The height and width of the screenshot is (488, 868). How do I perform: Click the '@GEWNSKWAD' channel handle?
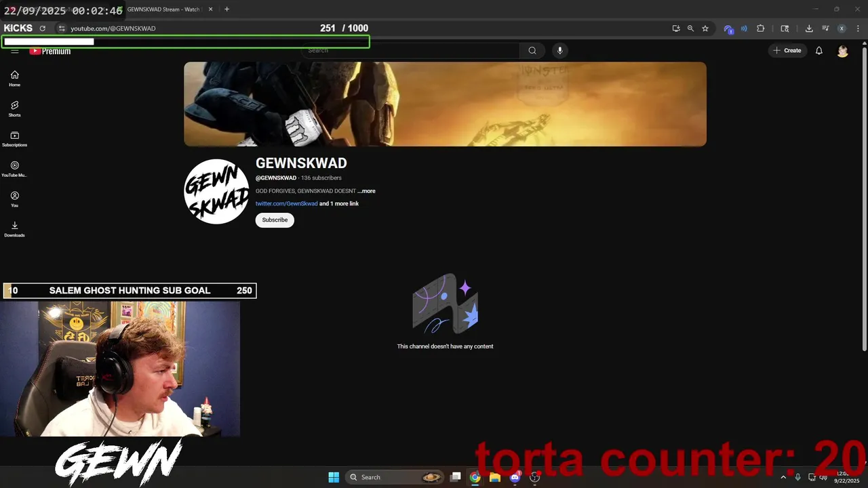point(275,178)
